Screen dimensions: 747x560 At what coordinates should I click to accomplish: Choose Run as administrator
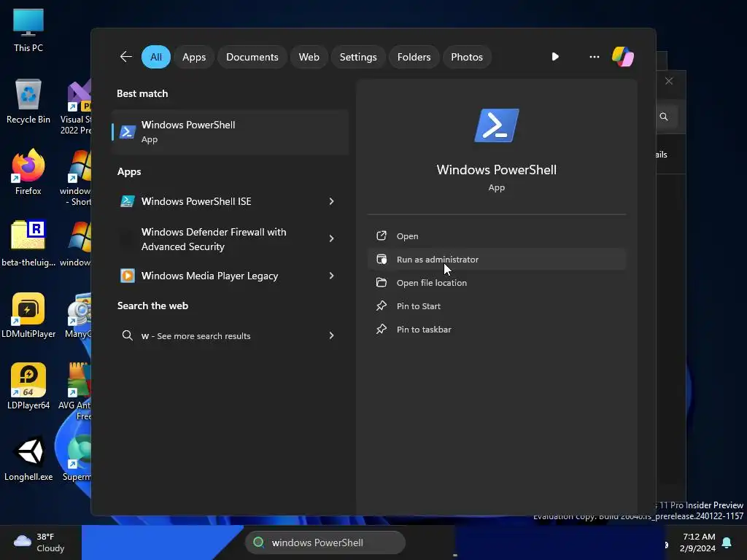(x=496, y=259)
